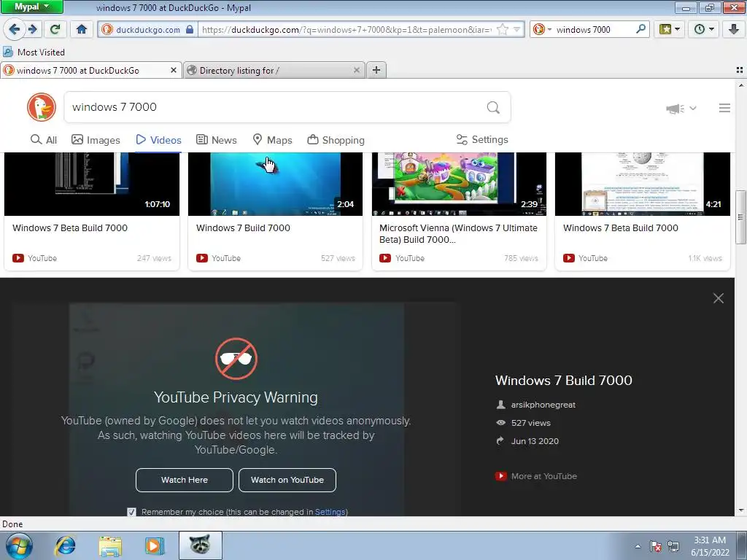Open the Windows Start orb
The image size is (747, 560).
[19, 545]
